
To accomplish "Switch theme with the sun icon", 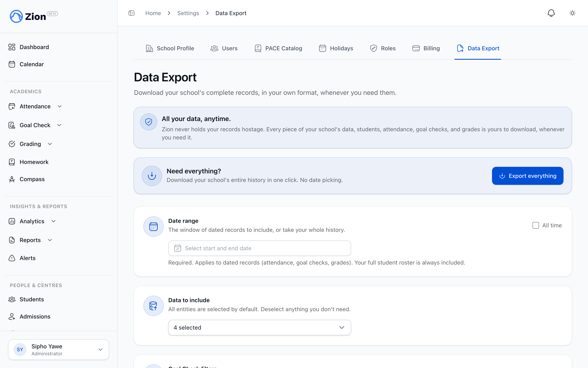I will pos(572,13).
